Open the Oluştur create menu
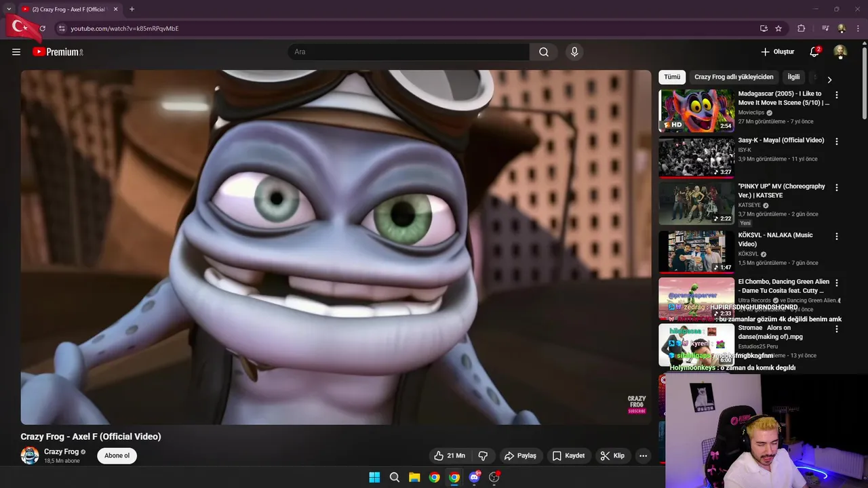This screenshot has width=868, height=488. (x=777, y=52)
